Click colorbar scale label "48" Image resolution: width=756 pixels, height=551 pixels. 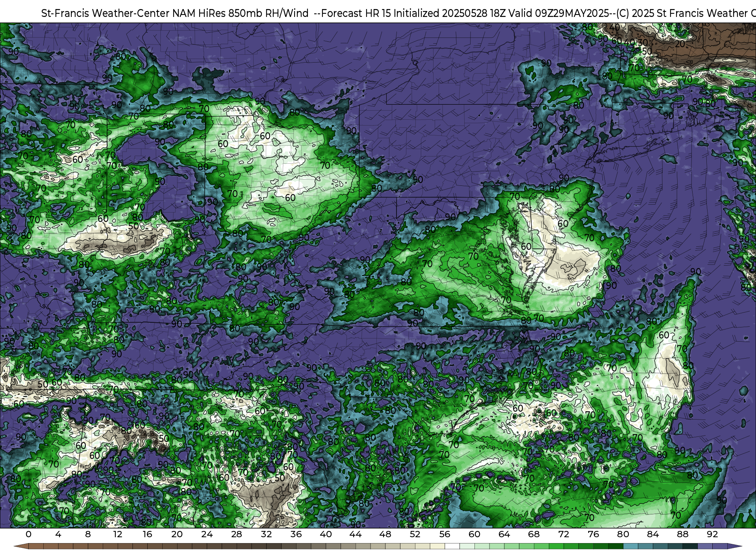coord(385,534)
